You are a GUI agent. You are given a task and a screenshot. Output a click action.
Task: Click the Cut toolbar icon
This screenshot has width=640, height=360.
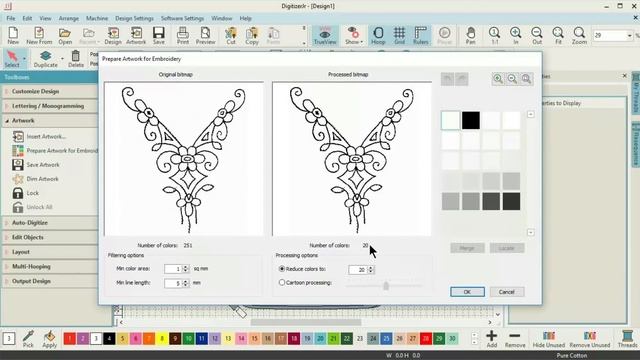231,35
